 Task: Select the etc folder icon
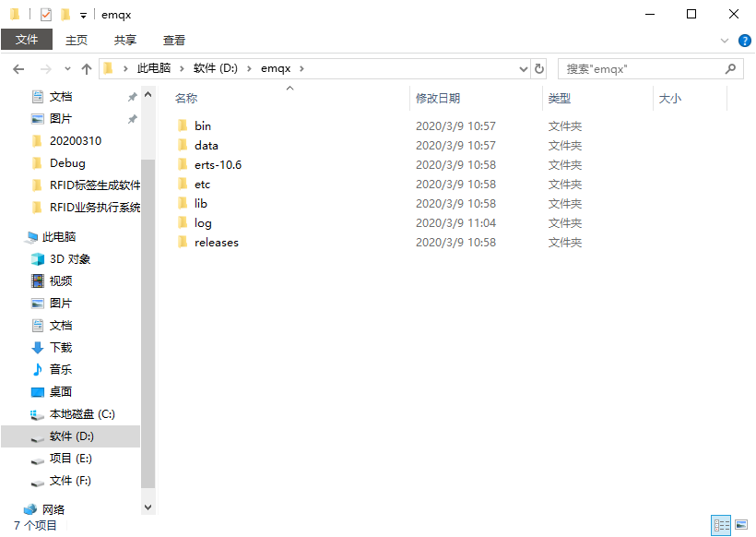[183, 184]
